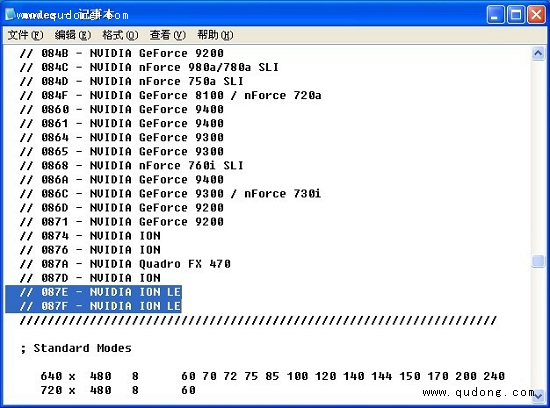This screenshot has height=408, width=550.
Task: Open the 文件(F) menu
Action: 25,35
